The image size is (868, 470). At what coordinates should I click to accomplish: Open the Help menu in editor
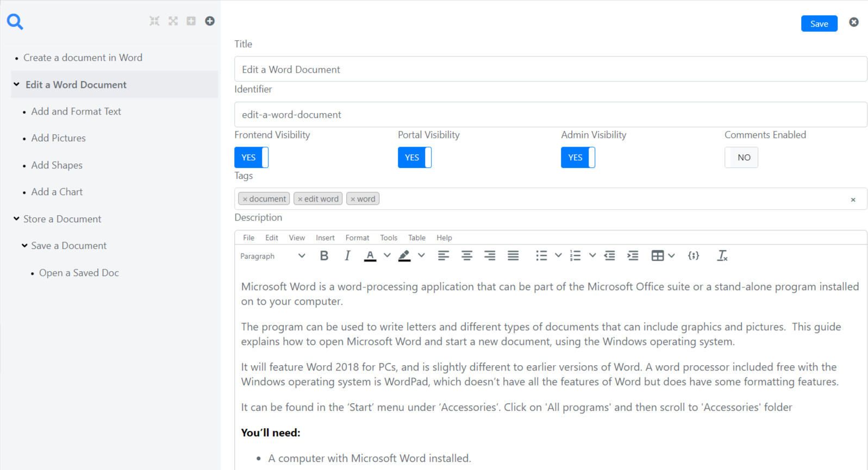pyautogui.click(x=444, y=238)
